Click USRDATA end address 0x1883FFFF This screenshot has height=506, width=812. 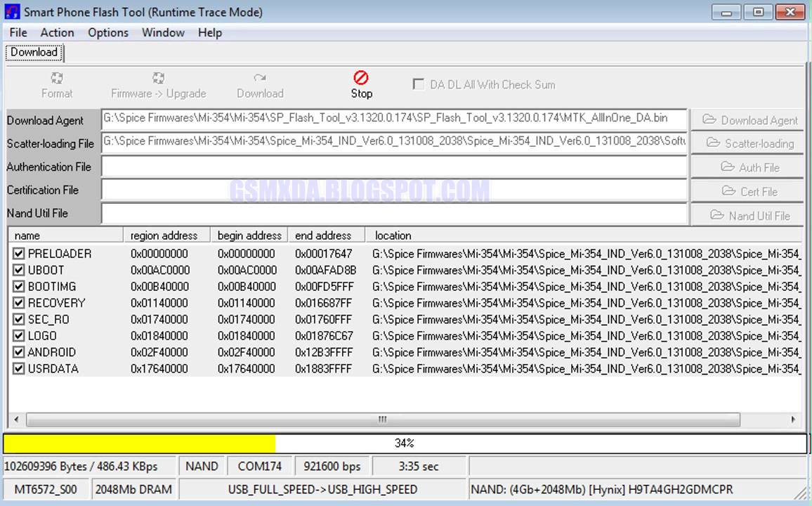(x=324, y=369)
